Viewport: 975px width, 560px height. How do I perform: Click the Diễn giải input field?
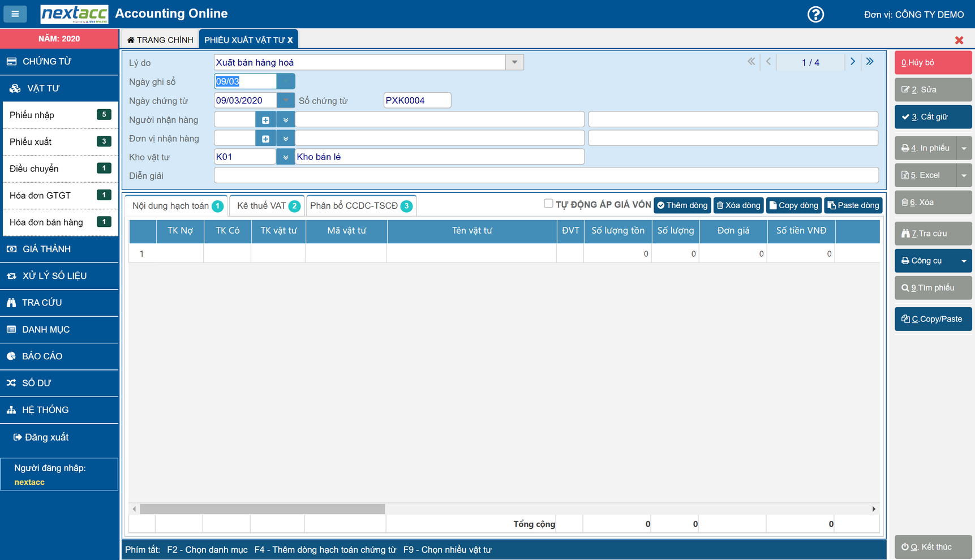546,176
